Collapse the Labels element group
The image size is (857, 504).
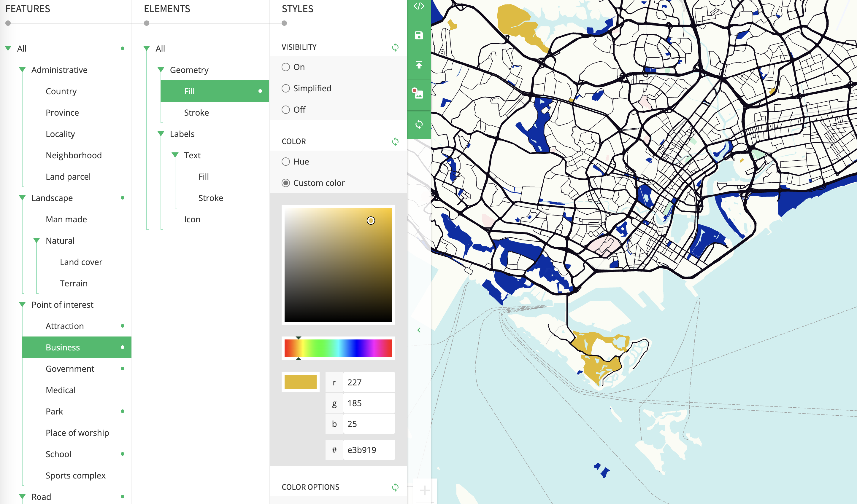point(161,134)
